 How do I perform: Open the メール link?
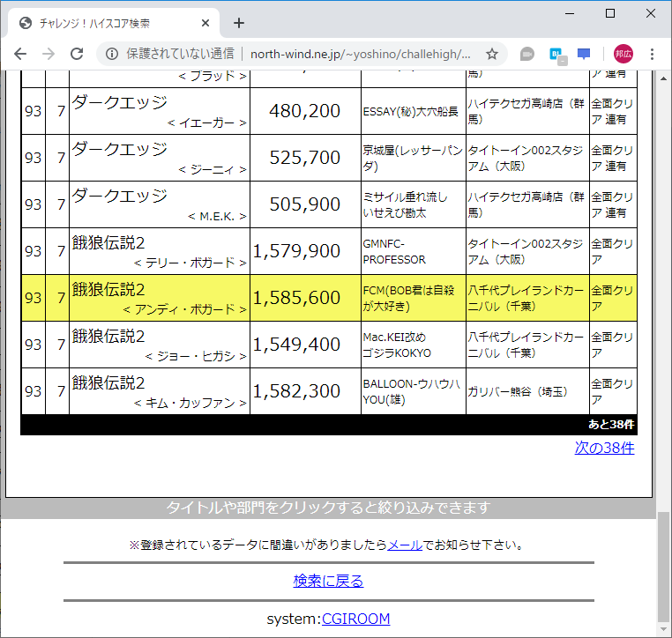click(405, 545)
